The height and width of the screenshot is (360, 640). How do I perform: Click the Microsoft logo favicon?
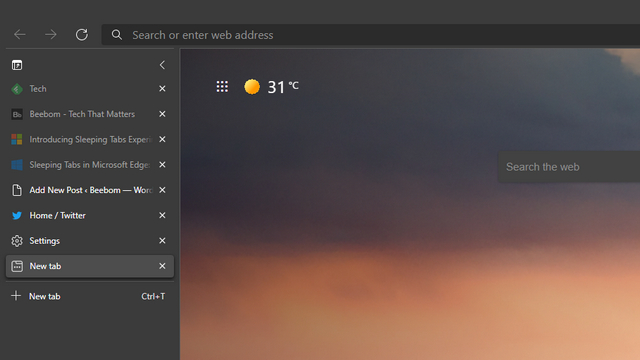coord(17,139)
